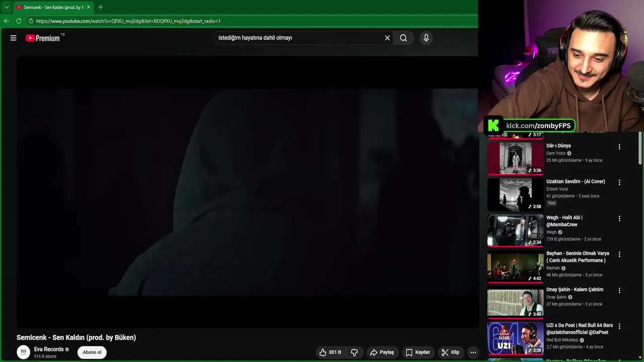Save the video with Kaydet button

coord(418,352)
